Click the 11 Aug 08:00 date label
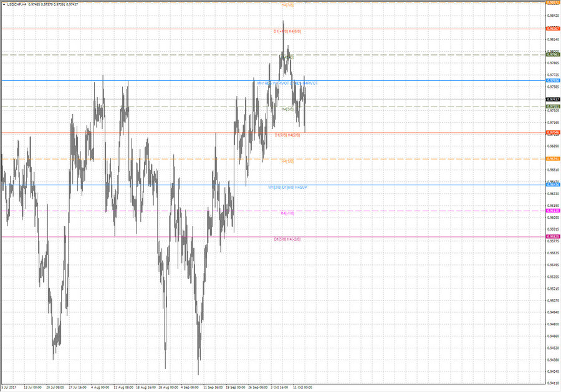Image resolution: width=561 pixels, height=392 pixels. [123, 388]
